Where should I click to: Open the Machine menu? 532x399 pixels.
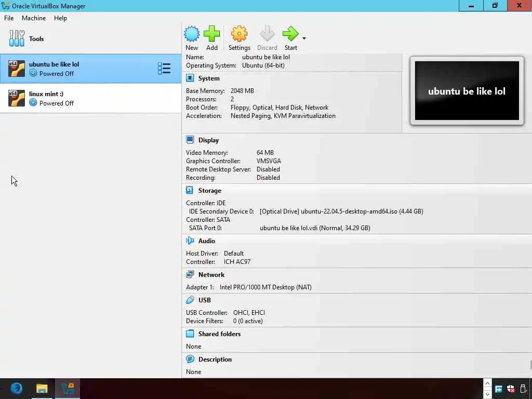tap(34, 18)
